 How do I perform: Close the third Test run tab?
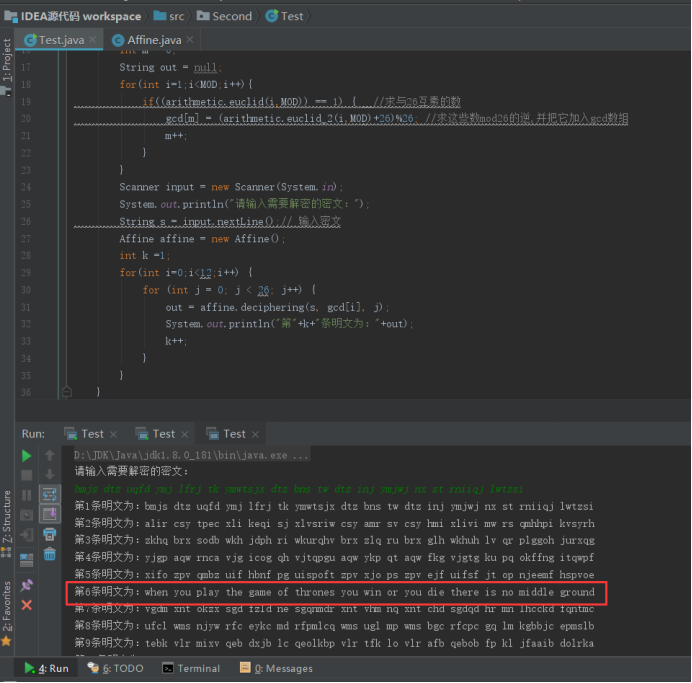click(255, 435)
